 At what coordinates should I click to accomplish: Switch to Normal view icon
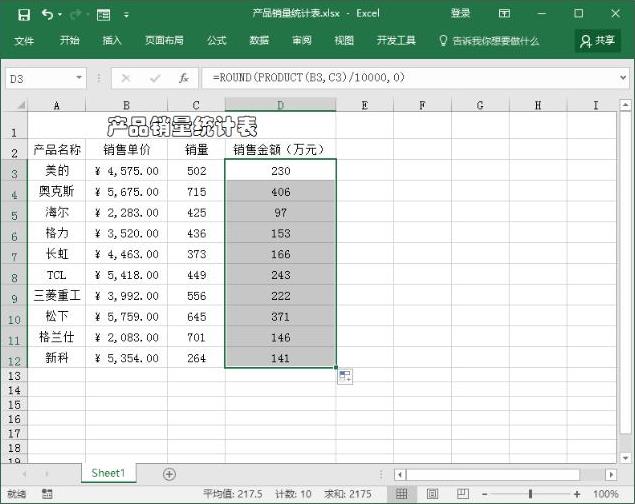coord(401,493)
